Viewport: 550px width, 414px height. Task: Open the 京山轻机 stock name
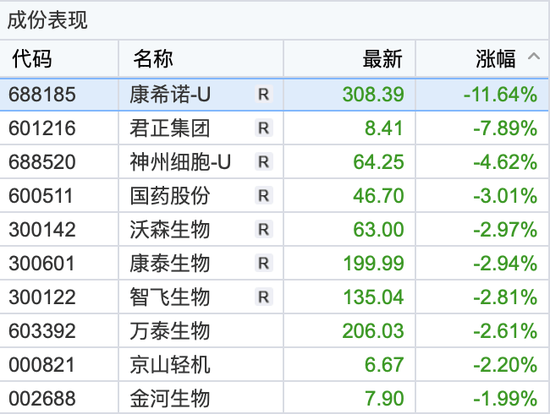point(170,365)
